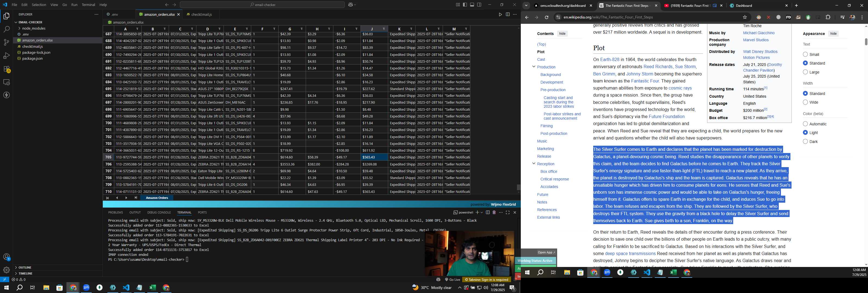Expand the TIMELINE section
868x293 pixels.
[16, 273]
